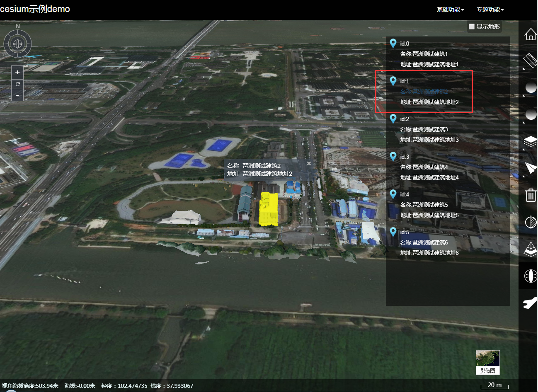Screen dimensions: 538x392
Task: Click the compass navigation ring
Action: (x=17, y=44)
